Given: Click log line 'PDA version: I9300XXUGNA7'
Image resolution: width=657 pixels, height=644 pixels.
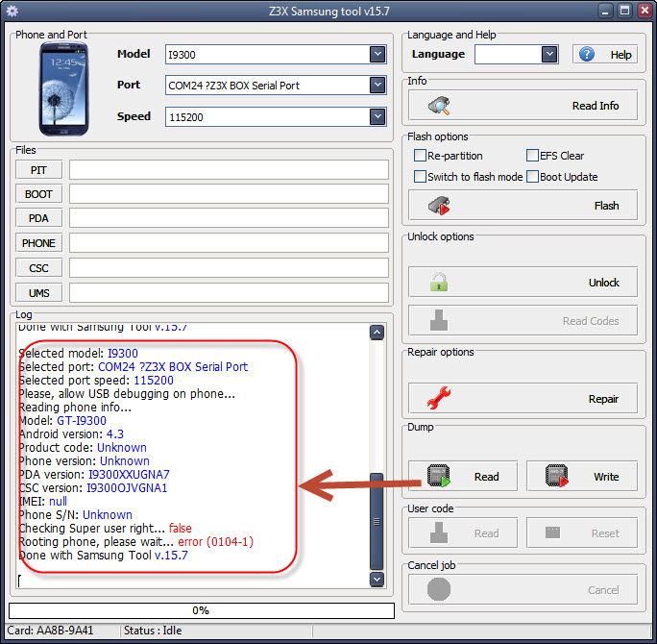Looking at the screenshot, I should pos(94,474).
